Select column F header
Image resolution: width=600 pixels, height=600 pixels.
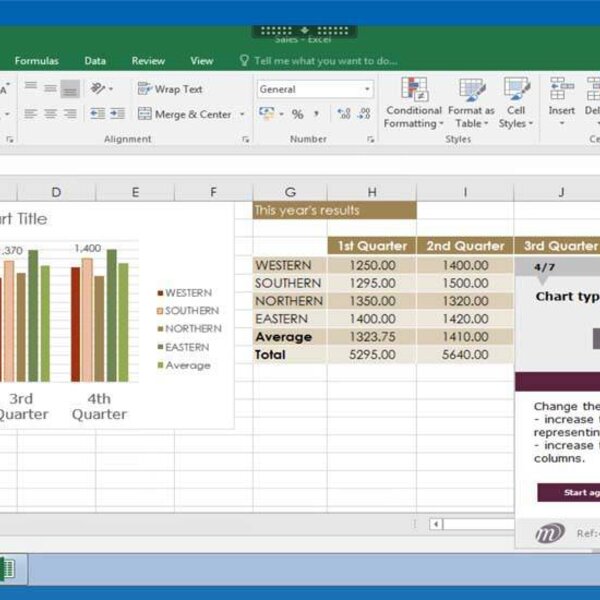[x=214, y=192]
